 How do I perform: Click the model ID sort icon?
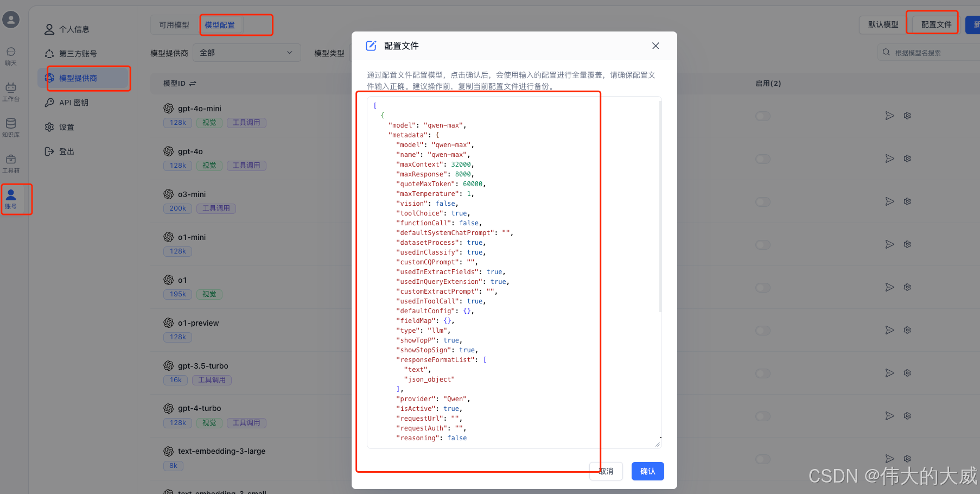click(193, 84)
